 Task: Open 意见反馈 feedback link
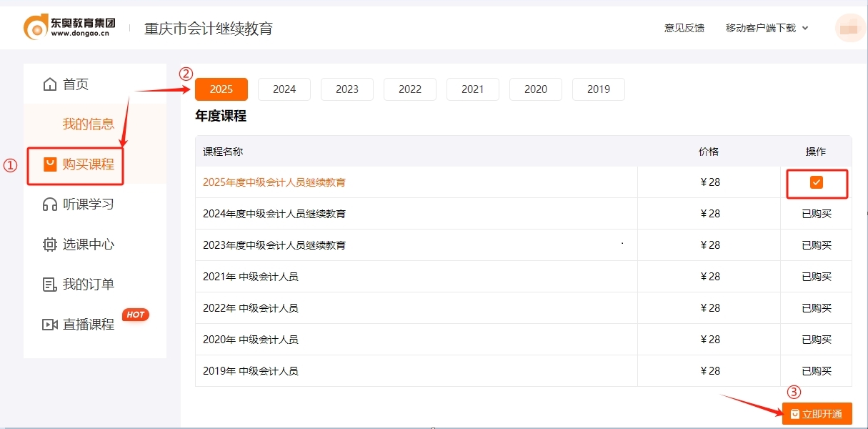[x=684, y=28]
